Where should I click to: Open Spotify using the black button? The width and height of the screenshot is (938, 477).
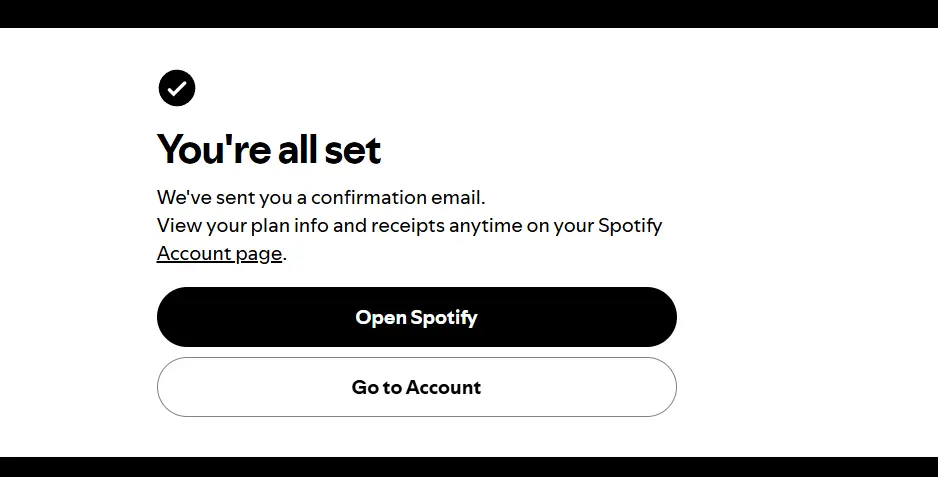tap(416, 317)
